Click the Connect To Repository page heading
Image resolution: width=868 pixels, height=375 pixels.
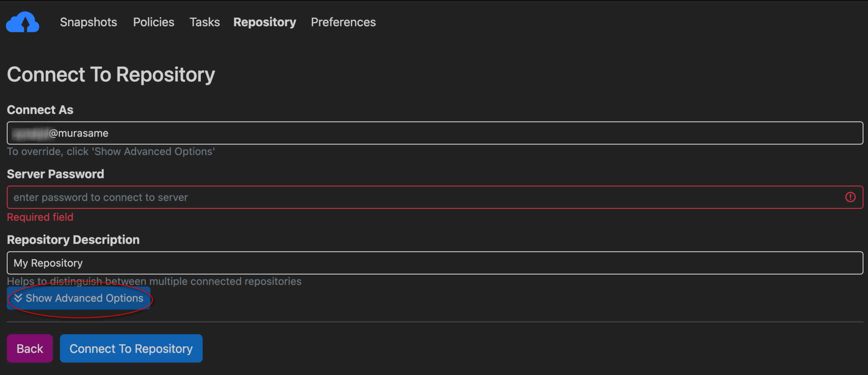tap(111, 74)
